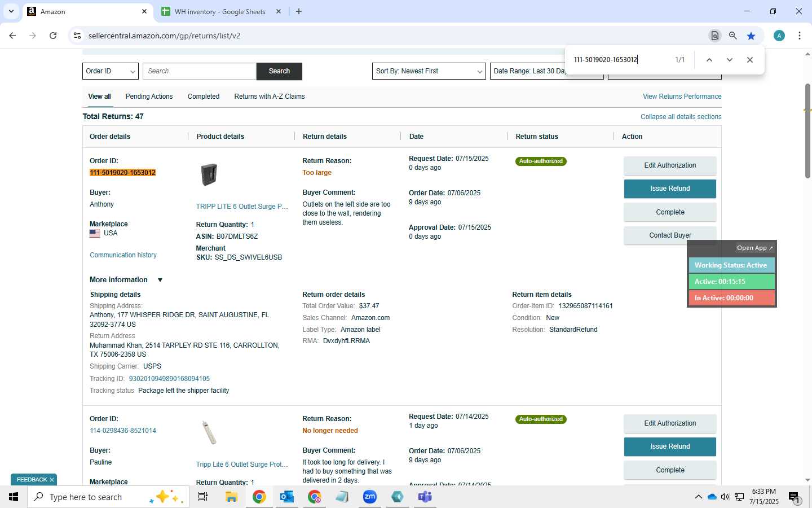
Task: Open TRIPP LITE 6 Outlet Surge product link
Action: pyautogui.click(x=242, y=207)
